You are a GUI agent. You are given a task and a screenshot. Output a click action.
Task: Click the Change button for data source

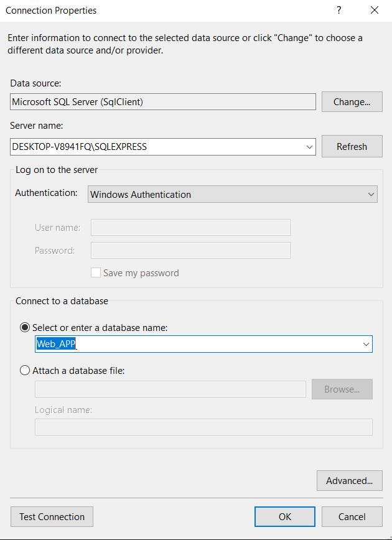point(352,101)
